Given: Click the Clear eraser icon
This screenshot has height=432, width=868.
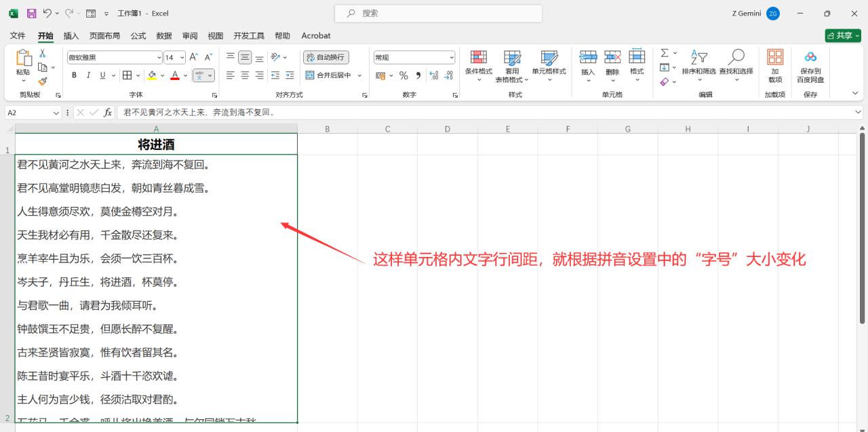Looking at the screenshot, I should pyautogui.click(x=665, y=81).
